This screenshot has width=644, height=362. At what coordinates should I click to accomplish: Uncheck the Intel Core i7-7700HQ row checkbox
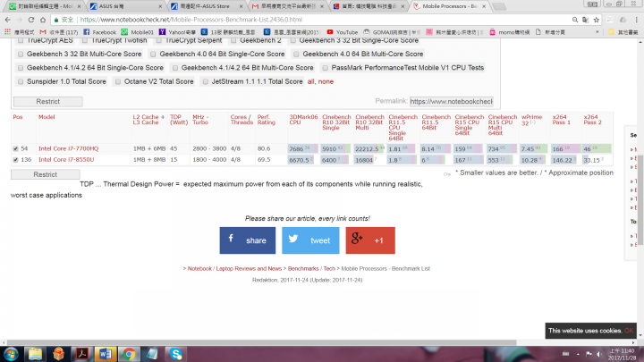pos(15,148)
